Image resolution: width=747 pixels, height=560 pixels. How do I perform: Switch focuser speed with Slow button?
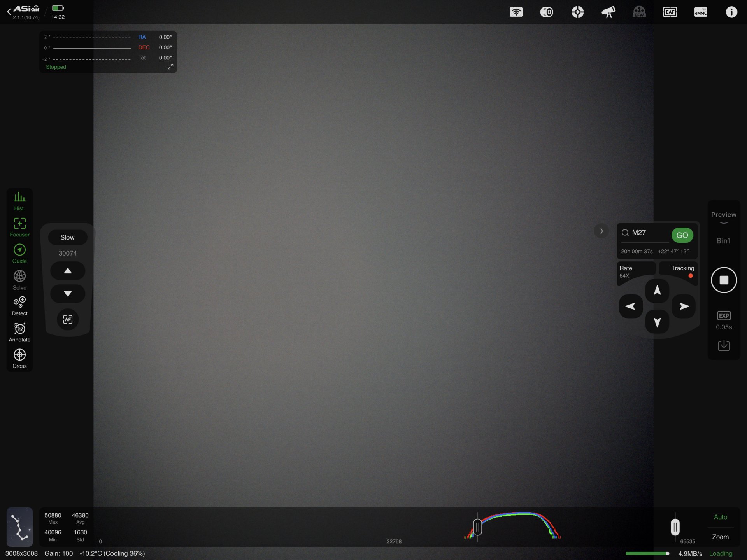click(x=67, y=237)
